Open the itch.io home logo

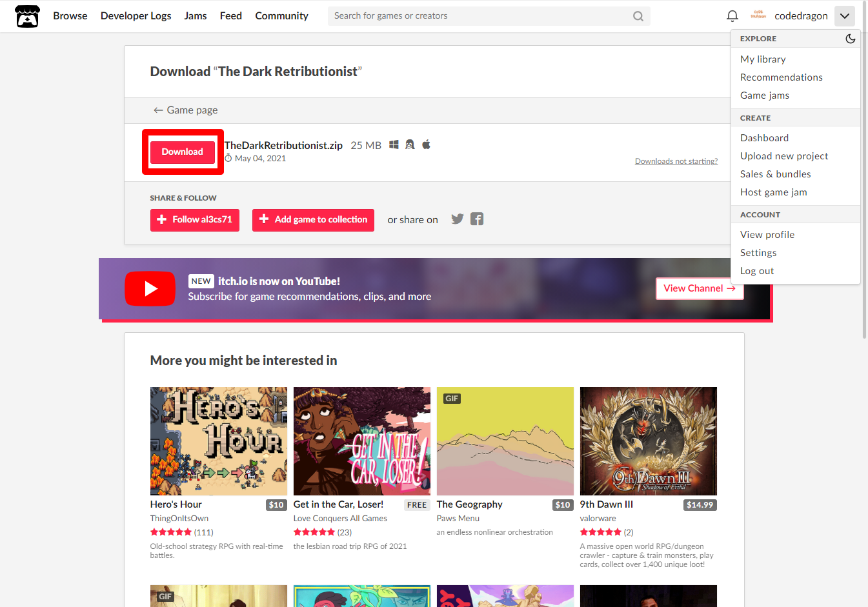27,16
